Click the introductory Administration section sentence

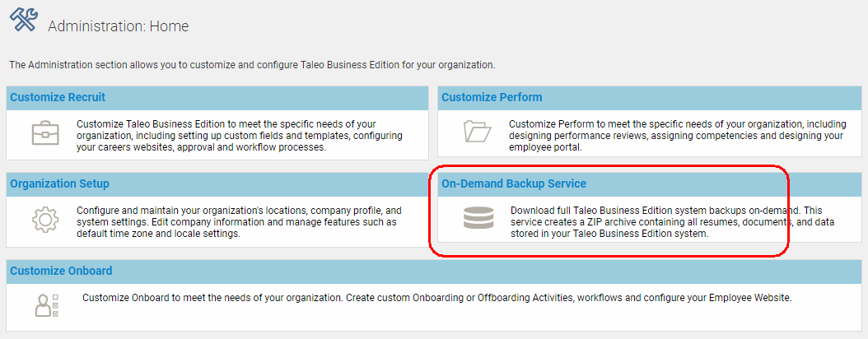[x=252, y=65]
